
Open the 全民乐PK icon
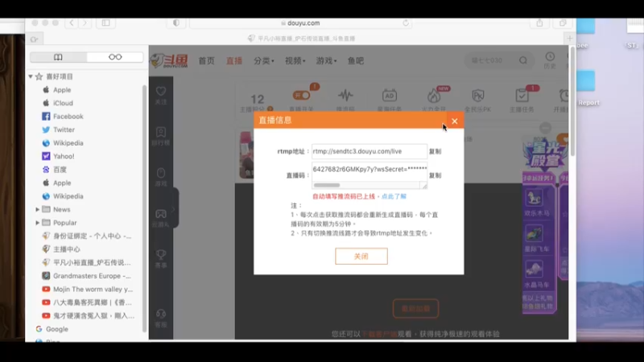pos(478,96)
